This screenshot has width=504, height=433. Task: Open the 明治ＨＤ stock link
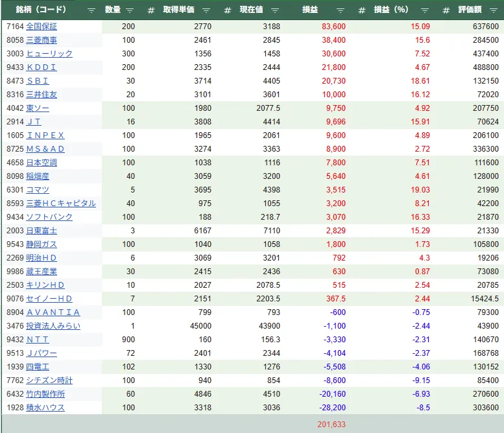point(42,258)
